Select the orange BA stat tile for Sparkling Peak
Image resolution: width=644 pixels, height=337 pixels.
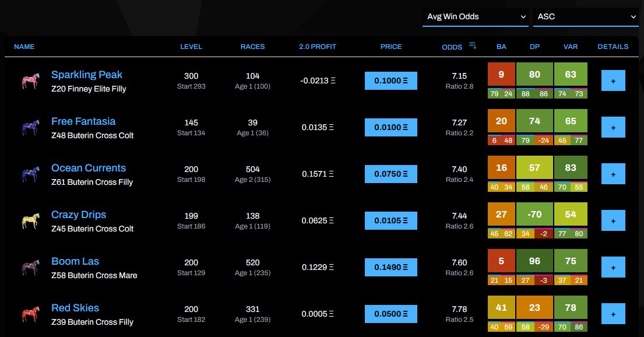501,75
